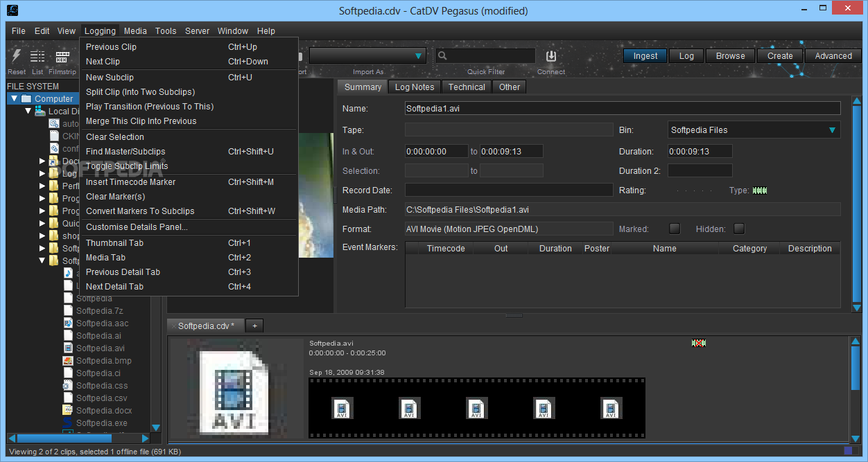The image size is (868, 462).
Task: Click the first AVI frame in filmstrip
Action: pyautogui.click(x=341, y=408)
